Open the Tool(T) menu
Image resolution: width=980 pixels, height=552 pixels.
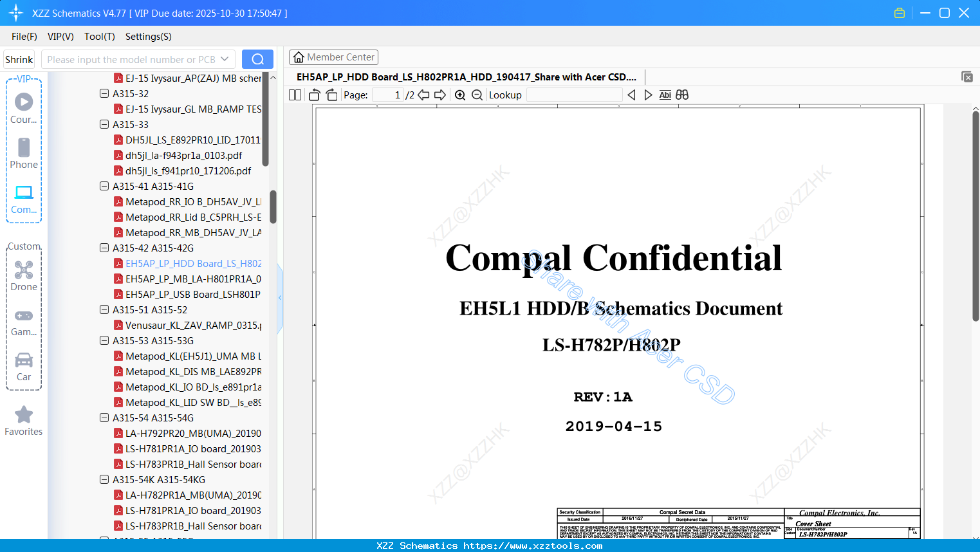pos(100,37)
